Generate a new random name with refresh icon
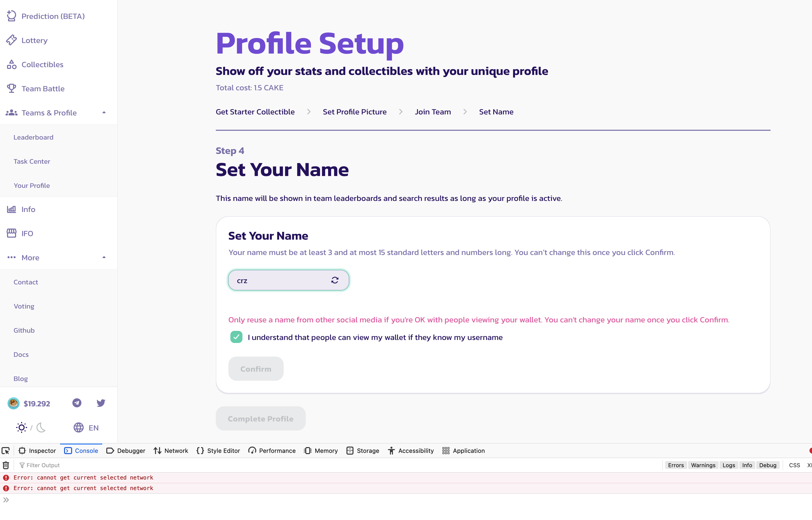Viewport: 812px width, 520px height. click(x=335, y=280)
